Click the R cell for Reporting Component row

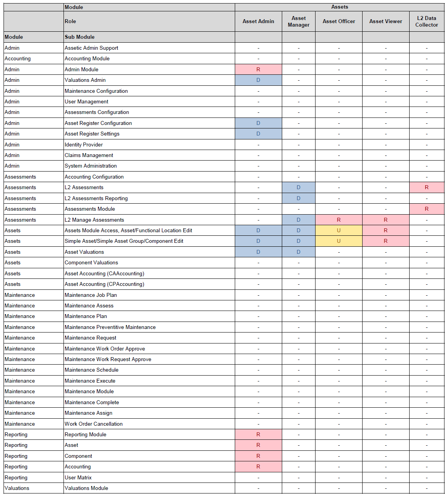pos(258,456)
